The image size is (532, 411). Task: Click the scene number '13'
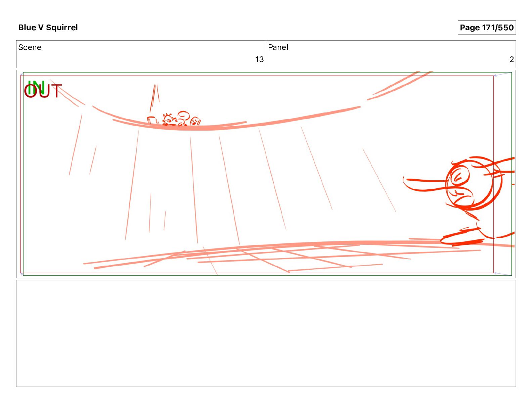(259, 59)
